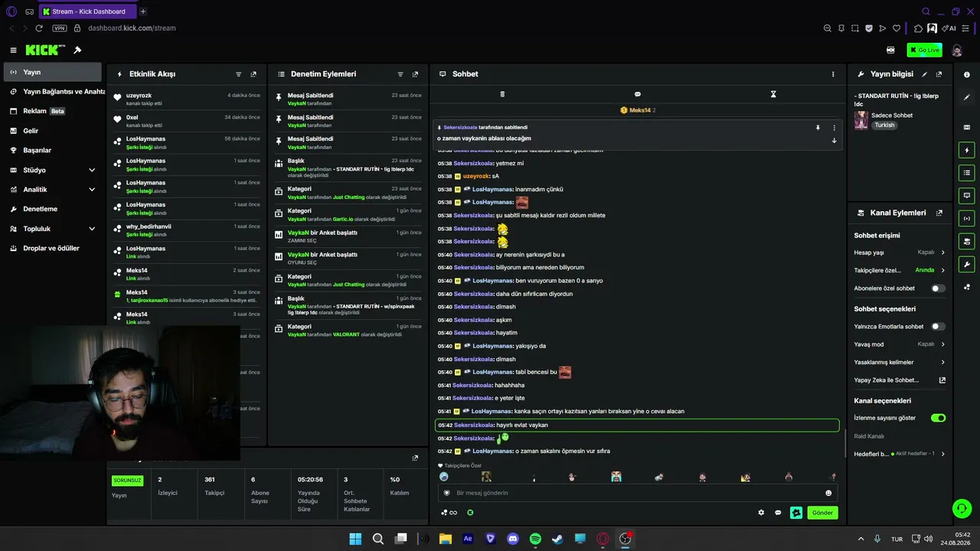Open Başarılar in the sidebar
Viewport: 980px width, 551px height.
[51, 150]
